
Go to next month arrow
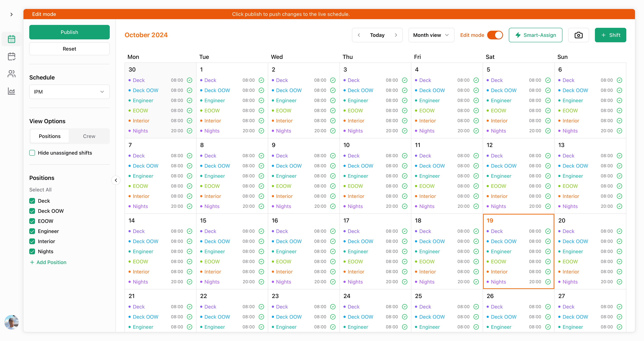coord(396,35)
